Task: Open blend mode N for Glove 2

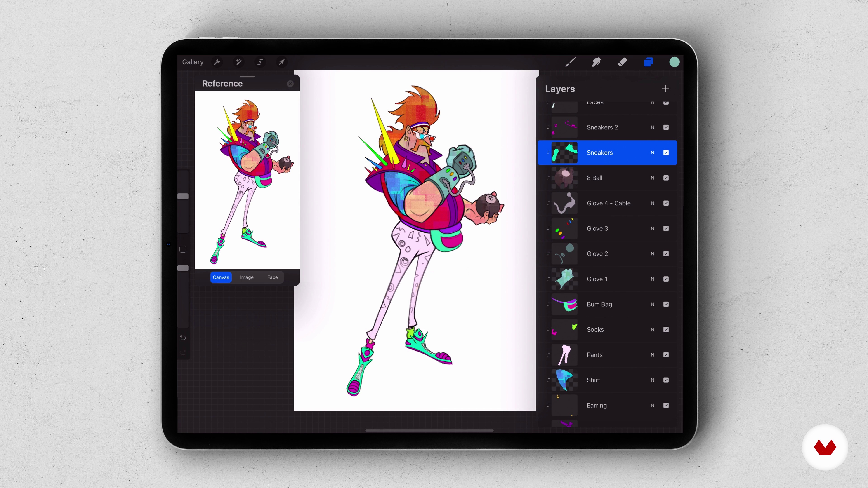Action: coord(652,253)
